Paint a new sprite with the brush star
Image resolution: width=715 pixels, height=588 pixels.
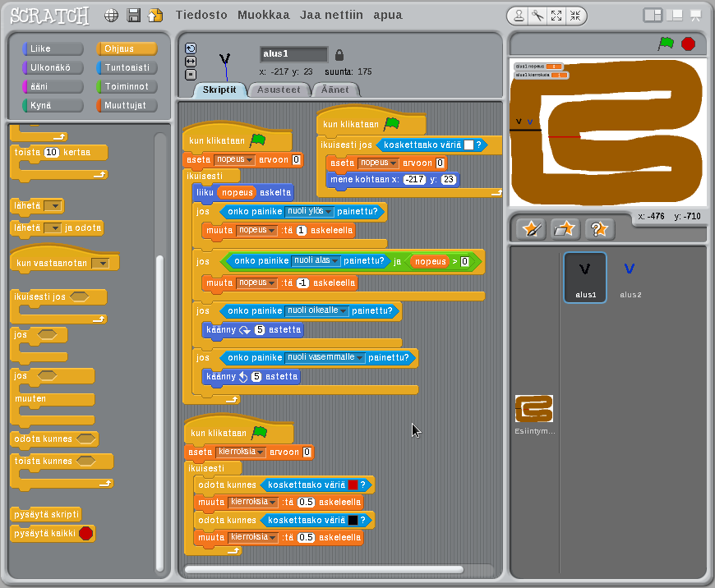532,229
